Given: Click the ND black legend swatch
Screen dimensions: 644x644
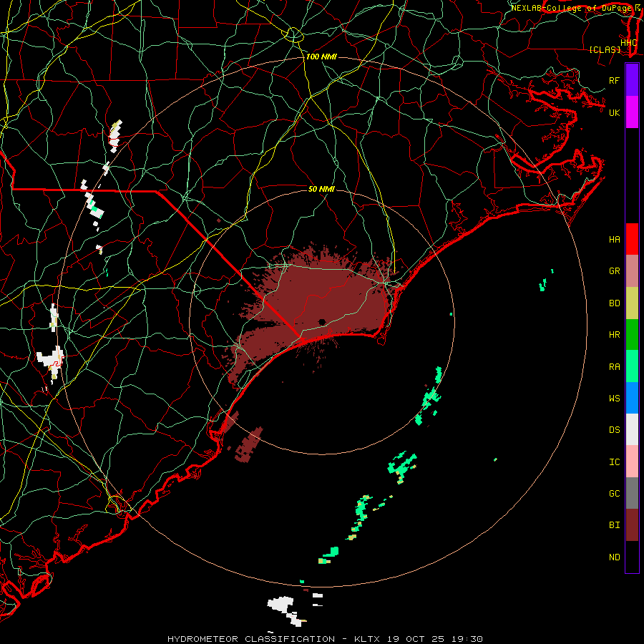Looking at the screenshot, I should coord(632,557).
